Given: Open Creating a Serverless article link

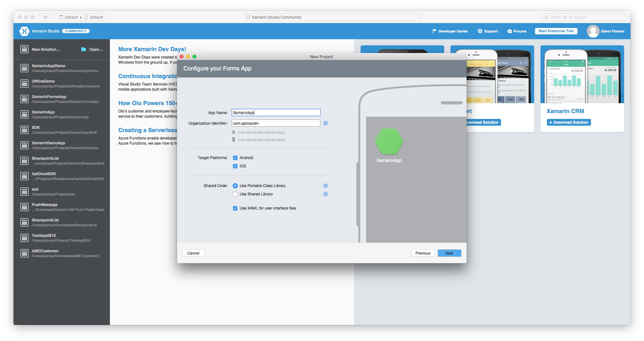Looking at the screenshot, I should (x=148, y=130).
